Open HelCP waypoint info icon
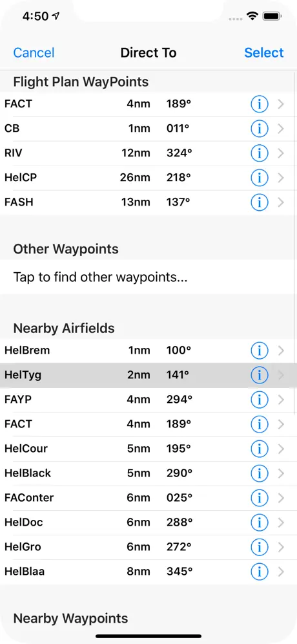This screenshot has width=297, height=644. tap(260, 178)
